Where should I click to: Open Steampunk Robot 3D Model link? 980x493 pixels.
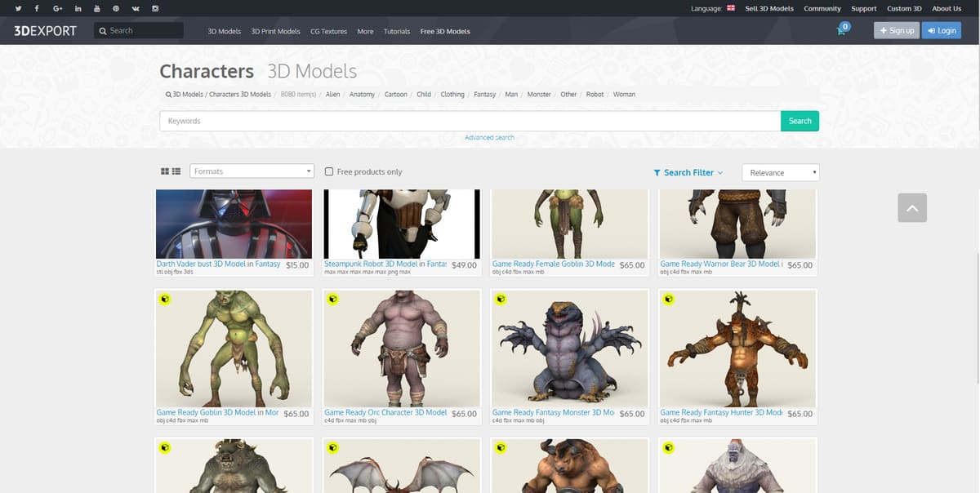[x=371, y=264]
